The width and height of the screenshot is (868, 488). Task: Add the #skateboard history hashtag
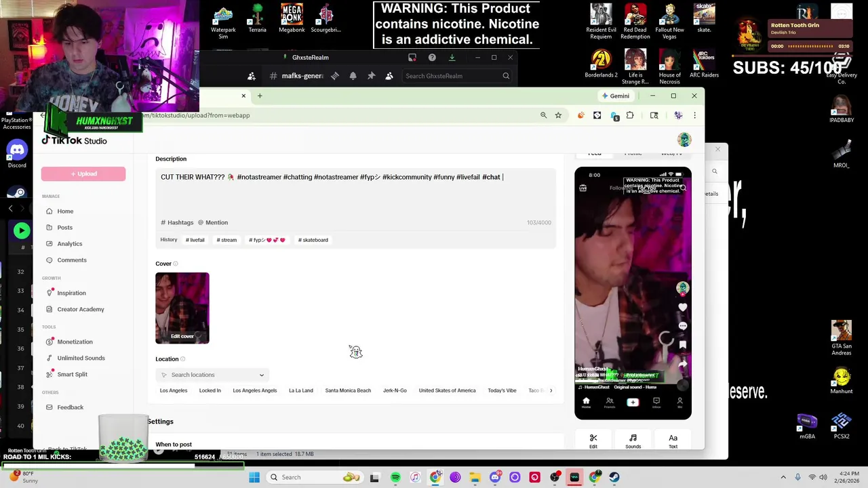pos(313,240)
